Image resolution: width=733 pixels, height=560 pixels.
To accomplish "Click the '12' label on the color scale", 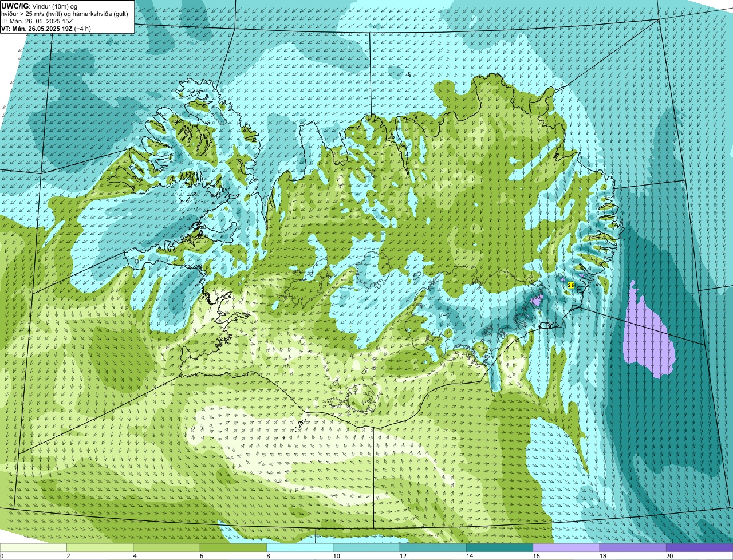I will click(x=403, y=556).
